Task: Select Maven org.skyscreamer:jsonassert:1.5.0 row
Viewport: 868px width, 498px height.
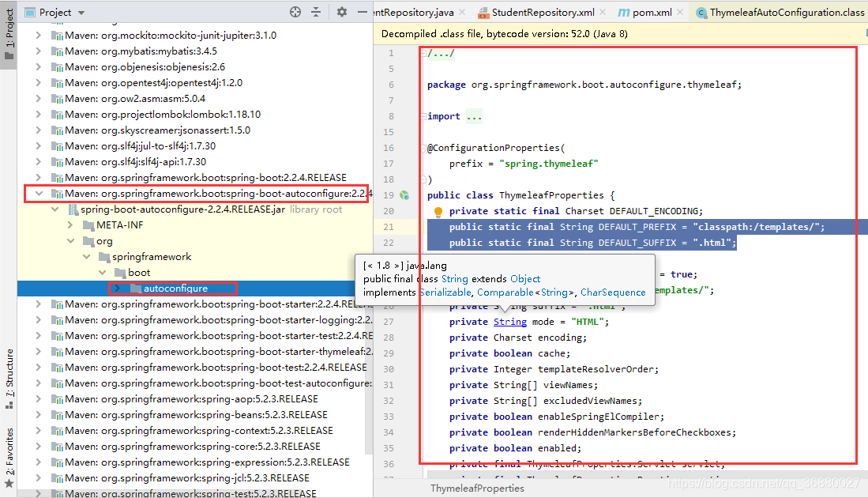Action: pos(195,130)
